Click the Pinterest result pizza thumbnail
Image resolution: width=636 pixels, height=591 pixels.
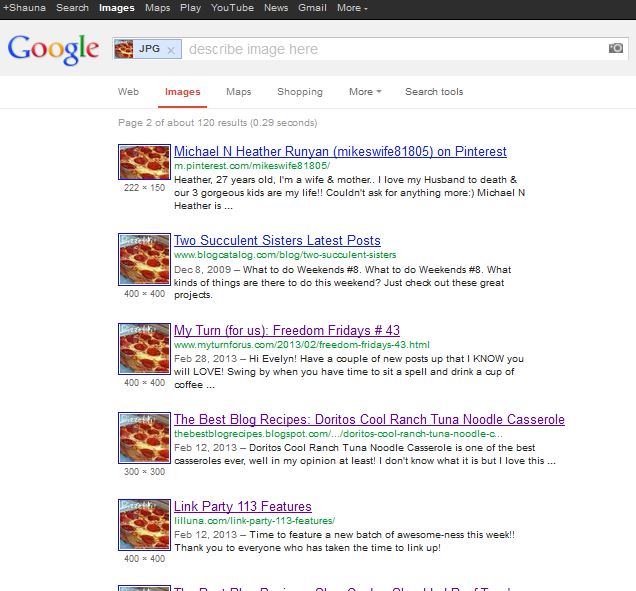tap(144, 162)
